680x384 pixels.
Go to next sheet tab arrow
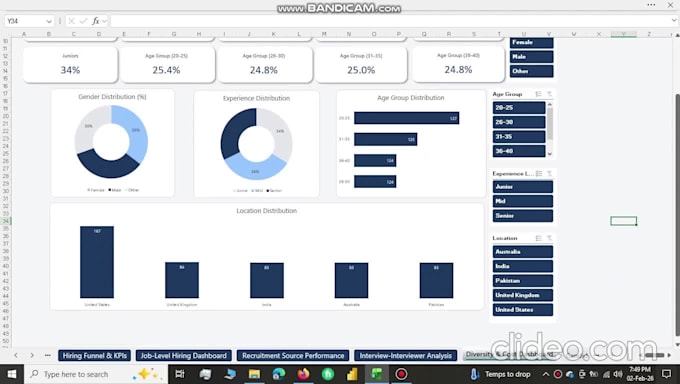[x=32, y=355]
